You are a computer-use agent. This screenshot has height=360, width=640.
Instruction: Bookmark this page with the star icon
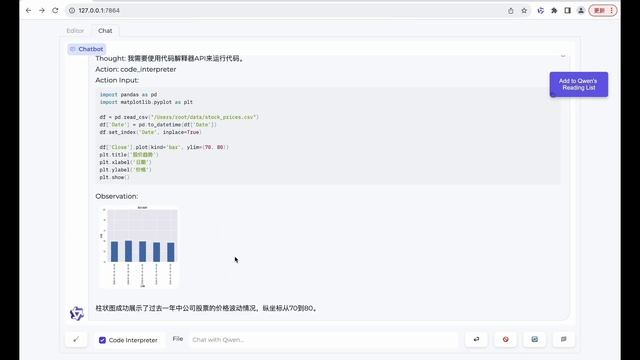pyautogui.click(x=524, y=11)
